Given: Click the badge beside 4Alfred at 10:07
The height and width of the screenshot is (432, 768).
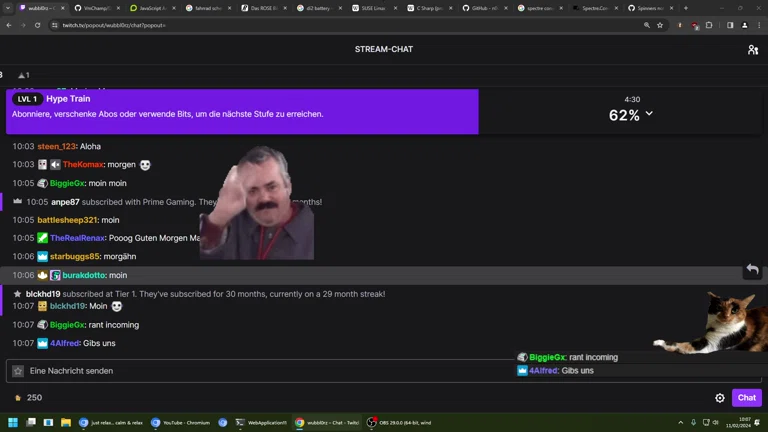Looking at the screenshot, I should [x=43, y=343].
